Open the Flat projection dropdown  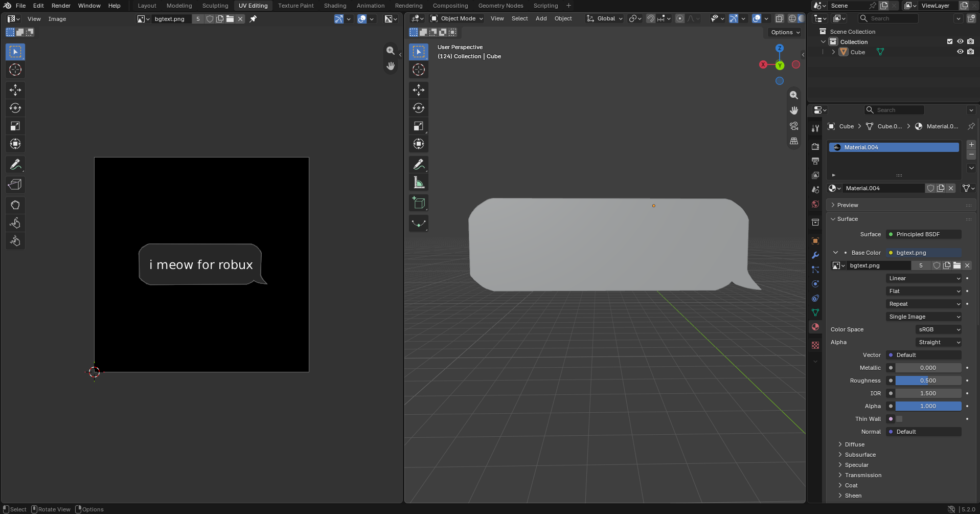point(924,291)
